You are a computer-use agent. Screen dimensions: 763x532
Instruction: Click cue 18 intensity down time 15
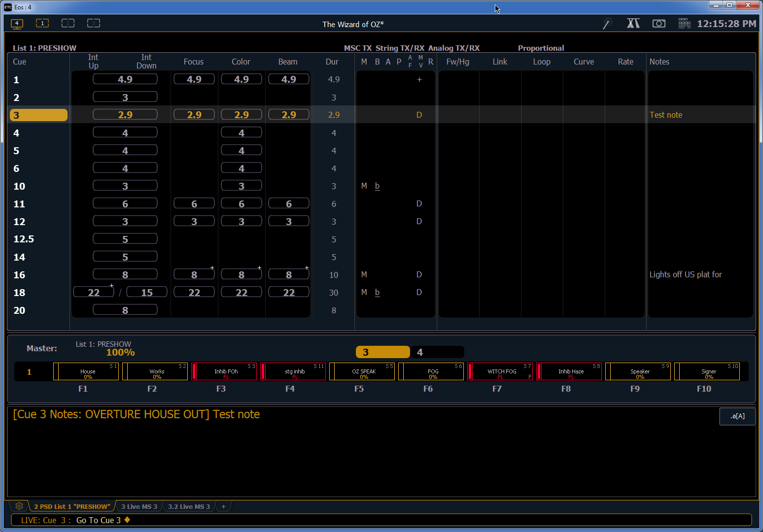click(147, 292)
